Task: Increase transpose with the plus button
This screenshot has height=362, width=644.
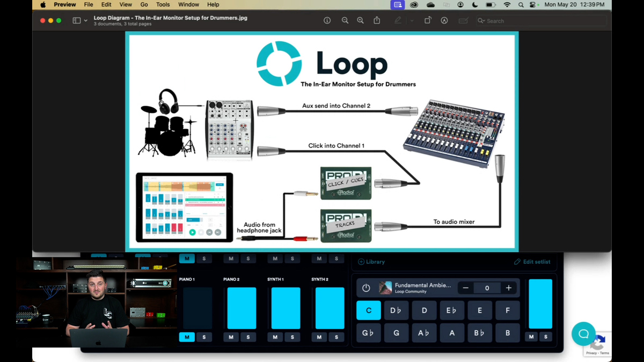Action: (508, 288)
